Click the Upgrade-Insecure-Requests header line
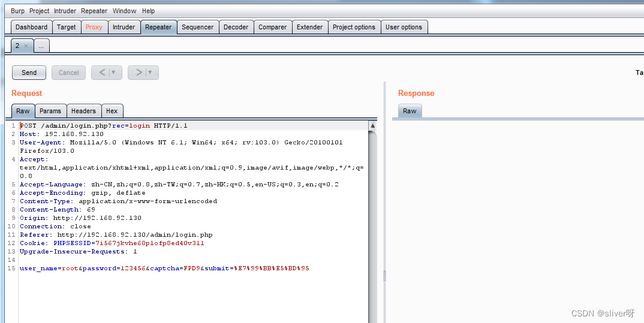 point(79,252)
